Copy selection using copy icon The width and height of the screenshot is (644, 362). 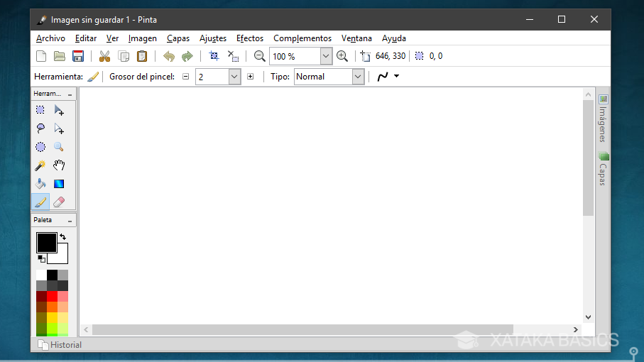[124, 56]
